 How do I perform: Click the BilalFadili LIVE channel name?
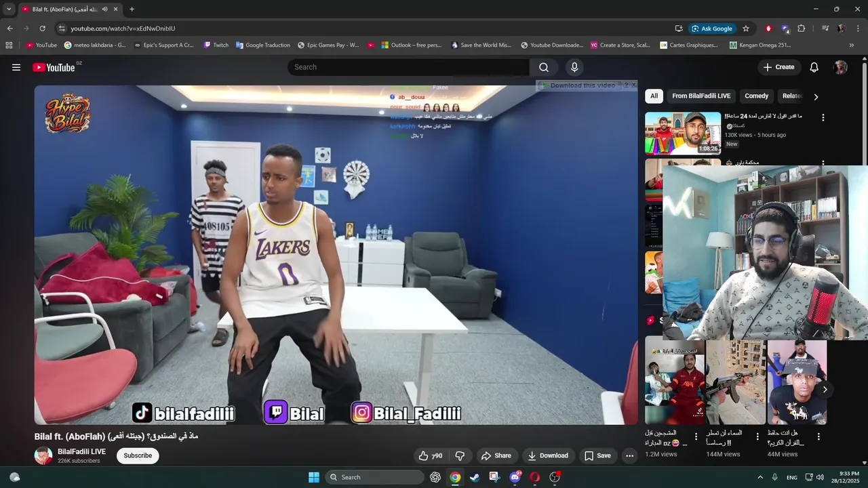81,451
